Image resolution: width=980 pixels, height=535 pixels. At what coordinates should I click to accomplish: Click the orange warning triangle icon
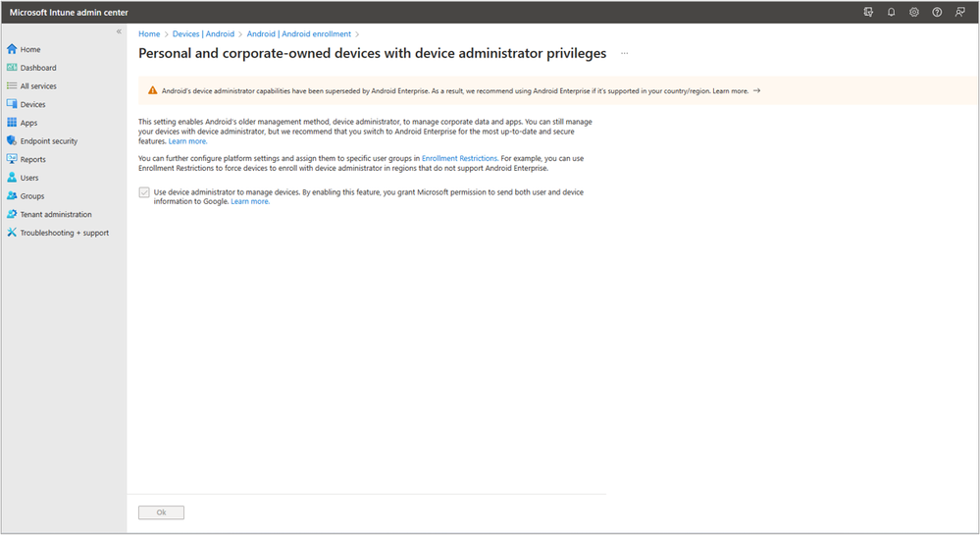pos(152,90)
